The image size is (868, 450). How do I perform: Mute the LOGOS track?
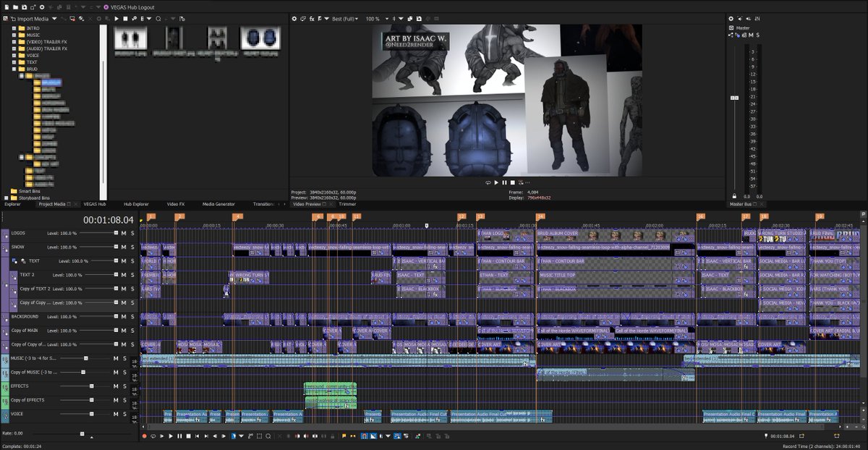(x=124, y=233)
